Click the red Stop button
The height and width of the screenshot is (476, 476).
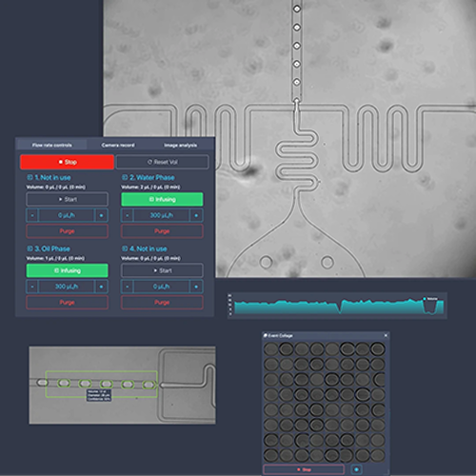point(67,162)
